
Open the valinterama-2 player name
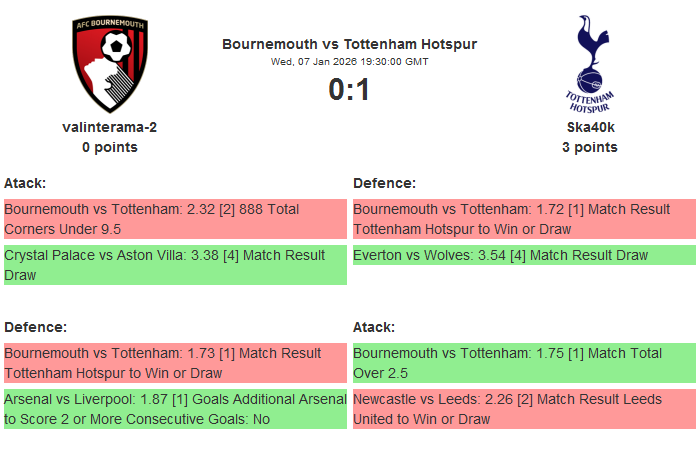[110, 127]
